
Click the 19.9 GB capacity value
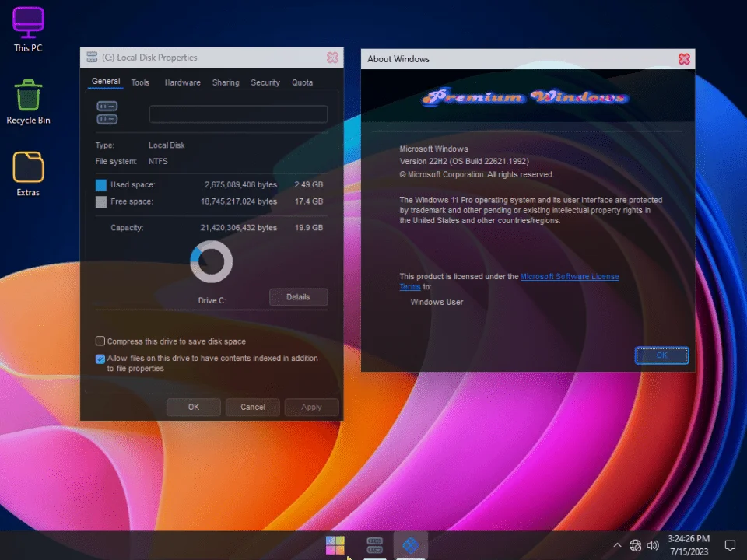coord(309,228)
